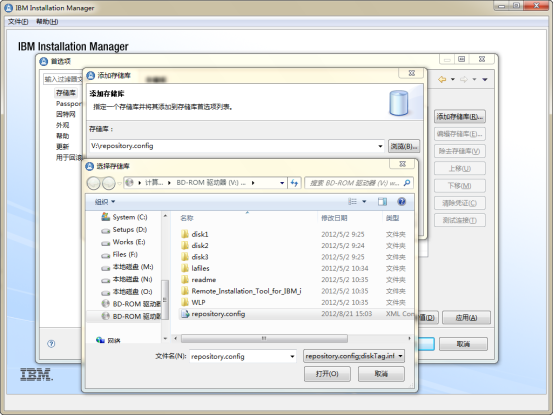The height and width of the screenshot is (415, 553).
Task: Click the back arrow icon in Preferences
Action: [x=442, y=79]
